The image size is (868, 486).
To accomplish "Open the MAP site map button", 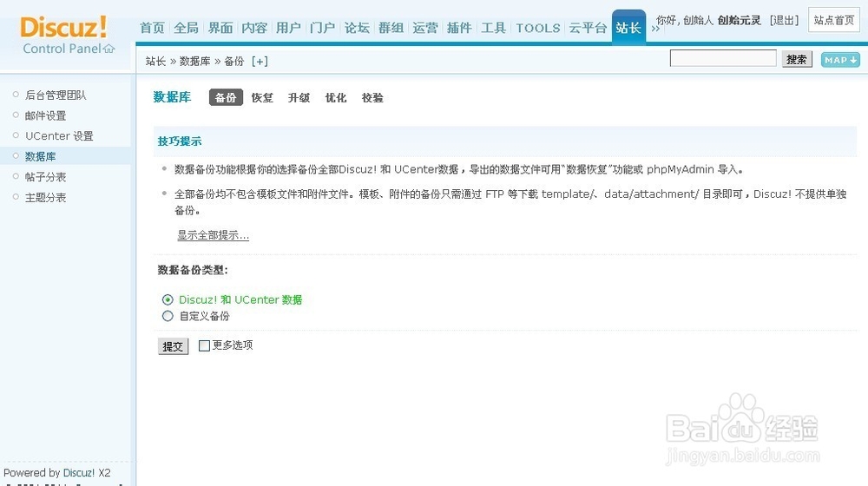I will [x=840, y=60].
